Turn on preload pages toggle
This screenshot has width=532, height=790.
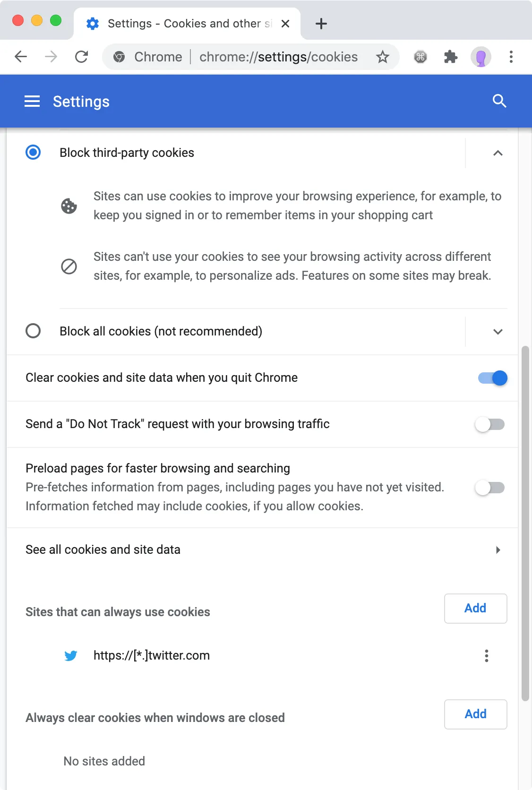[x=490, y=488]
